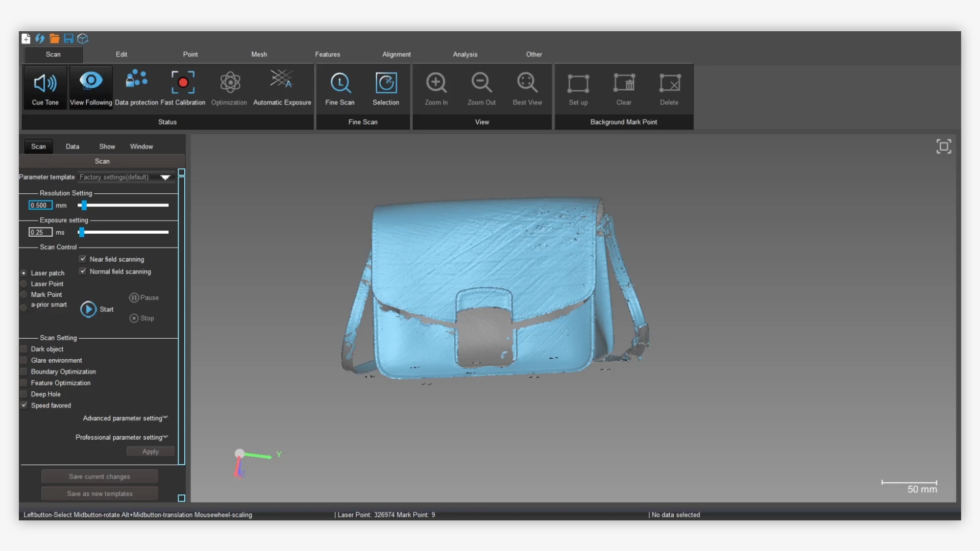This screenshot has height=551, width=980.
Task: Select the Laser Point radio option
Action: pos(23,284)
